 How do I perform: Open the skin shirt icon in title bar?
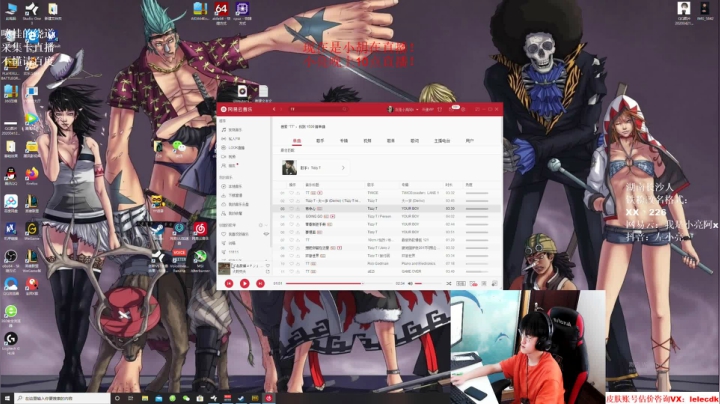(439, 109)
